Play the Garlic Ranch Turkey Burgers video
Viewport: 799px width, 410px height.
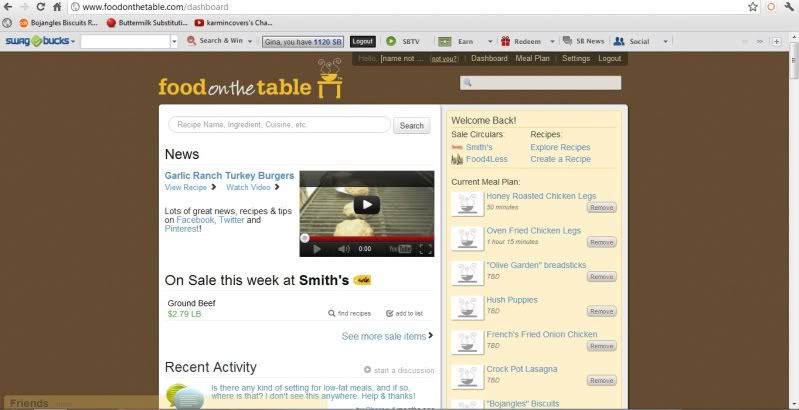[x=367, y=205]
